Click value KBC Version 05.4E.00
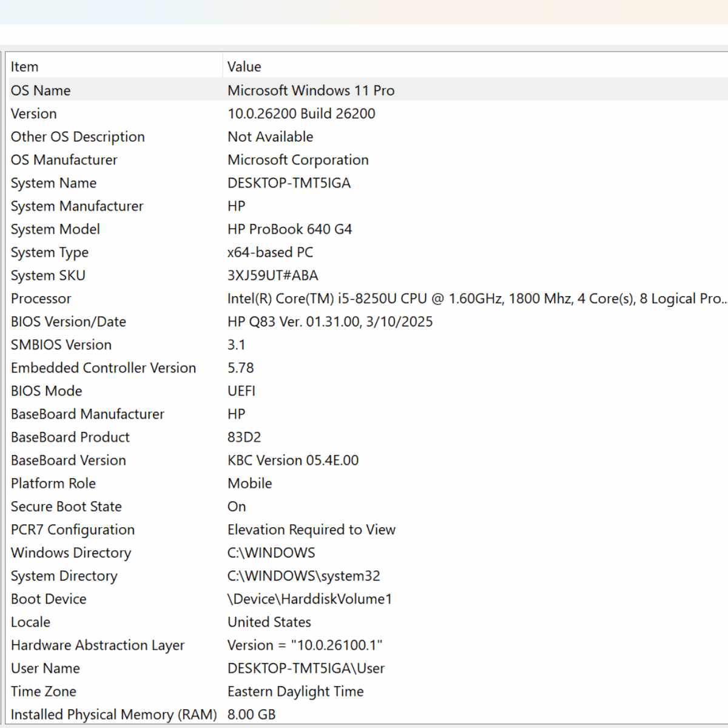This screenshot has height=728, width=728. pos(293,459)
